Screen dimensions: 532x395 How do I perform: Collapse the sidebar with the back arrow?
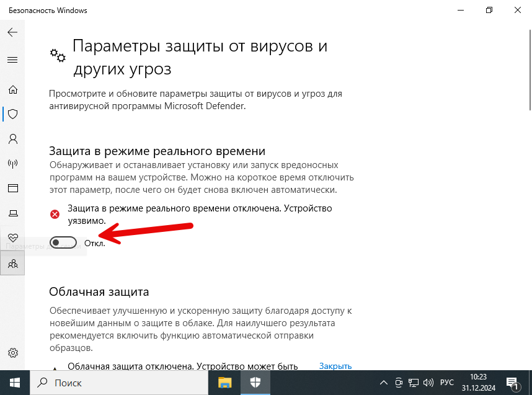click(x=12, y=32)
